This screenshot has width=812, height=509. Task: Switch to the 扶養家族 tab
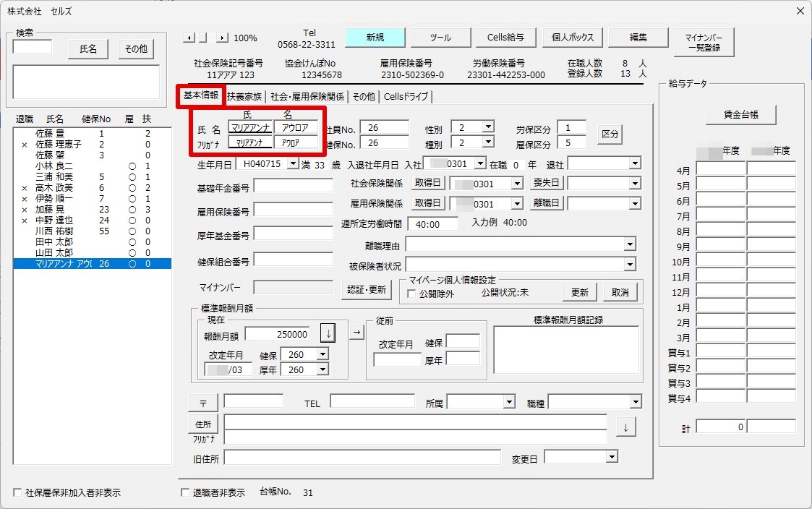[x=244, y=97]
